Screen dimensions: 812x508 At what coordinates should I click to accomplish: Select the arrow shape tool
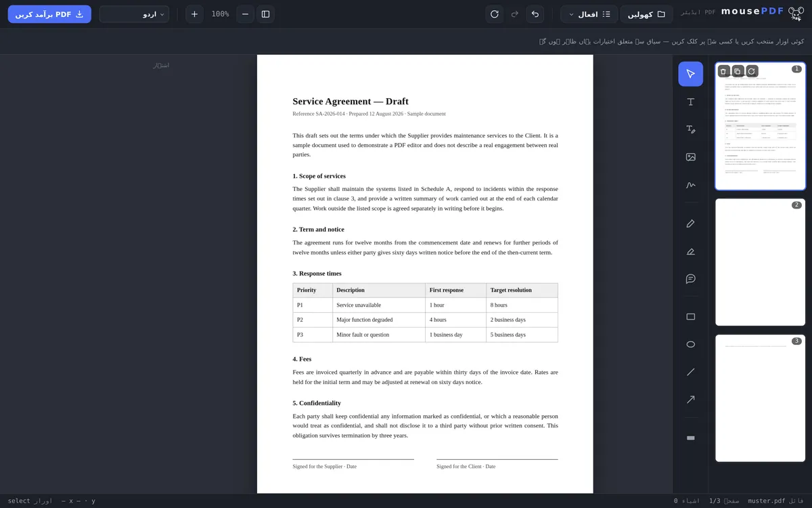point(690,400)
